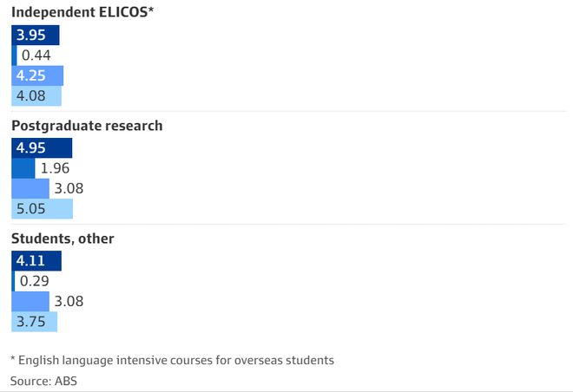This screenshot has height=392, width=573.
Task: Select the 0.44 bar in Independent ELICOS
Action: click(x=14, y=56)
